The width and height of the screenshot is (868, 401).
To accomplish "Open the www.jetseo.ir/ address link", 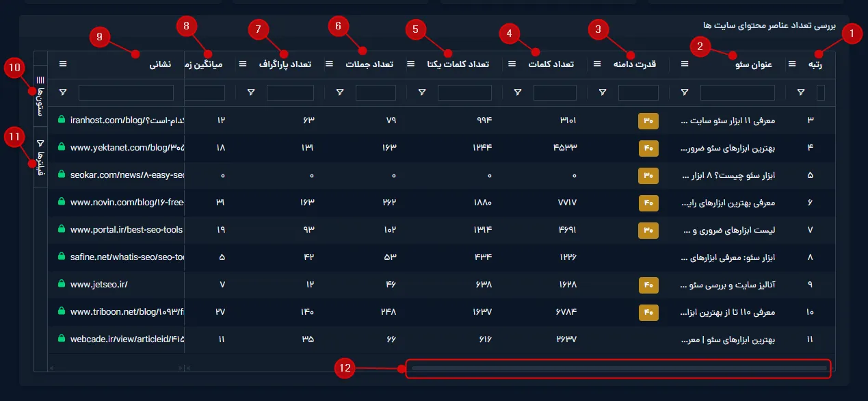I will (x=99, y=284).
